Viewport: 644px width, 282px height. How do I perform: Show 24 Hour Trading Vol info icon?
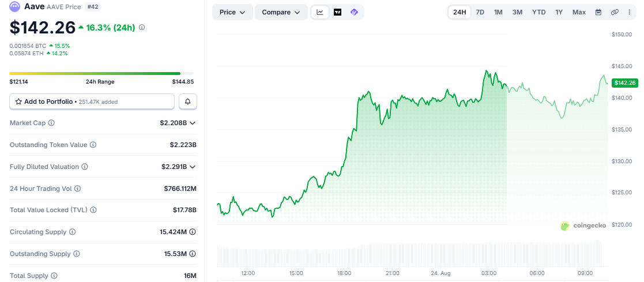(x=77, y=188)
